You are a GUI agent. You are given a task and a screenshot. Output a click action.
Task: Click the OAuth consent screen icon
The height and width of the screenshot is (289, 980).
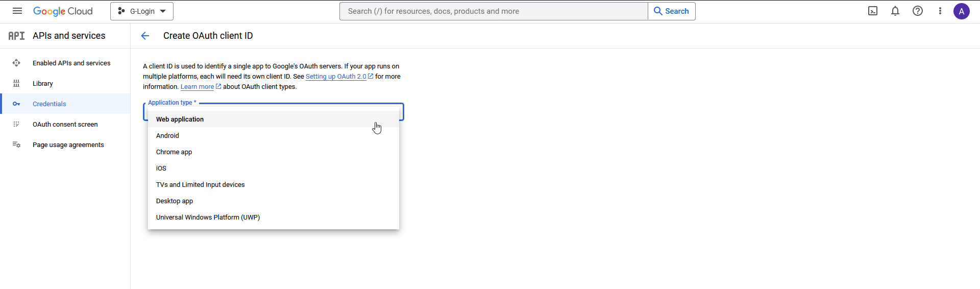pyautogui.click(x=16, y=124)
